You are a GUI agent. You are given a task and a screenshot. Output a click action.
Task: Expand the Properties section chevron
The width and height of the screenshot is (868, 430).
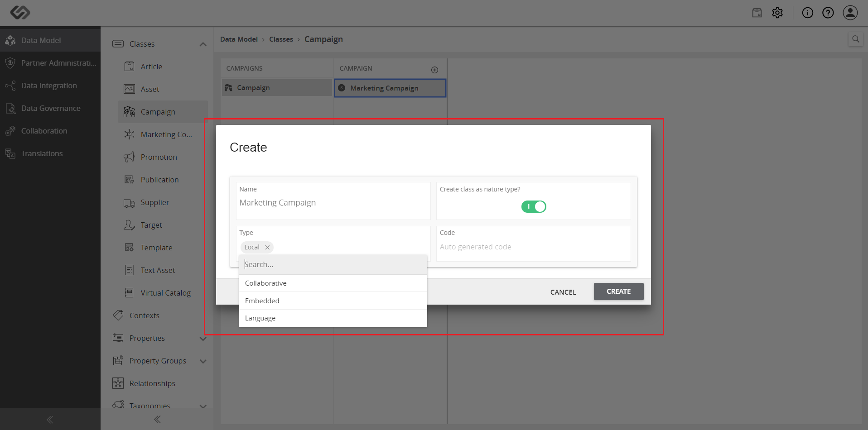click(203, 338)
